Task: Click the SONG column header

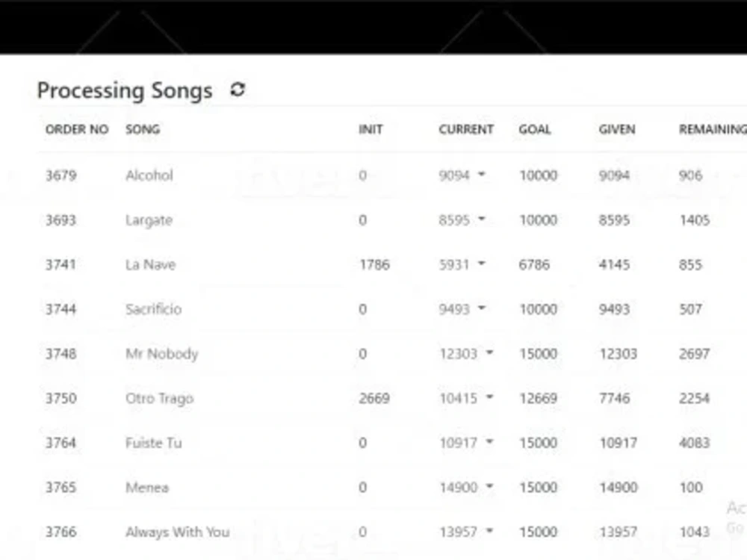Action: pyautogui.click(x=143, y=129)
